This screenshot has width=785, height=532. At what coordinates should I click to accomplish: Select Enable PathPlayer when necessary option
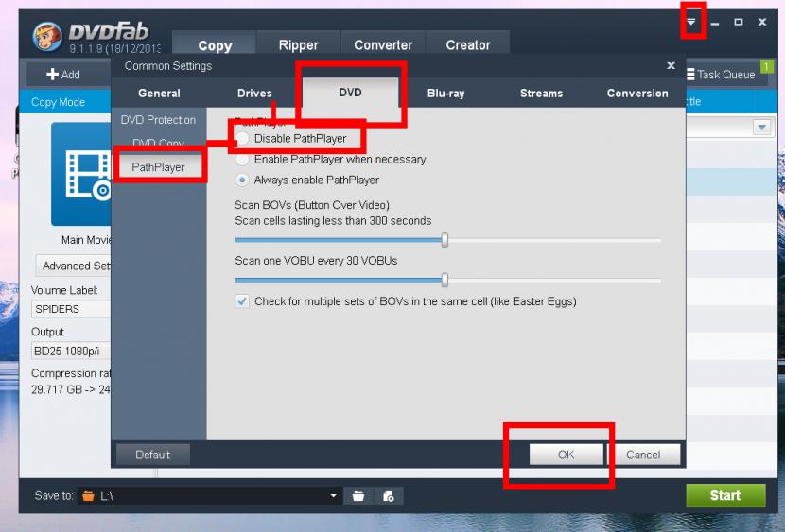(242, 160)
